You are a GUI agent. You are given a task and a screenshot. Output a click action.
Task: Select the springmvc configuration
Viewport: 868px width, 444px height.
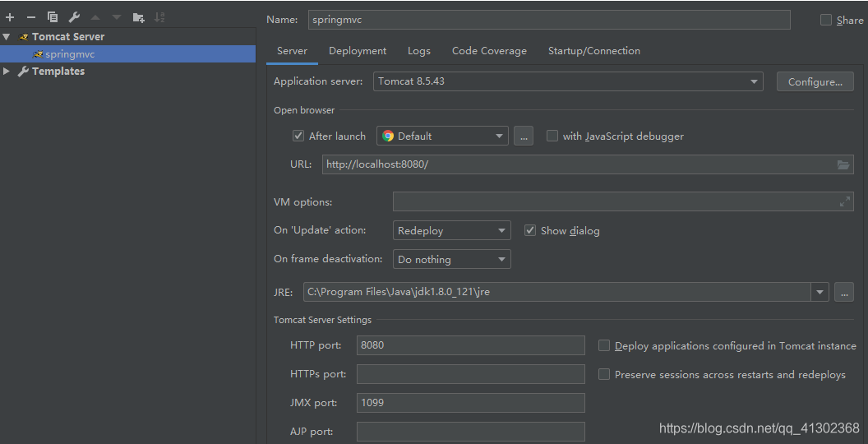tap(128, 54)
